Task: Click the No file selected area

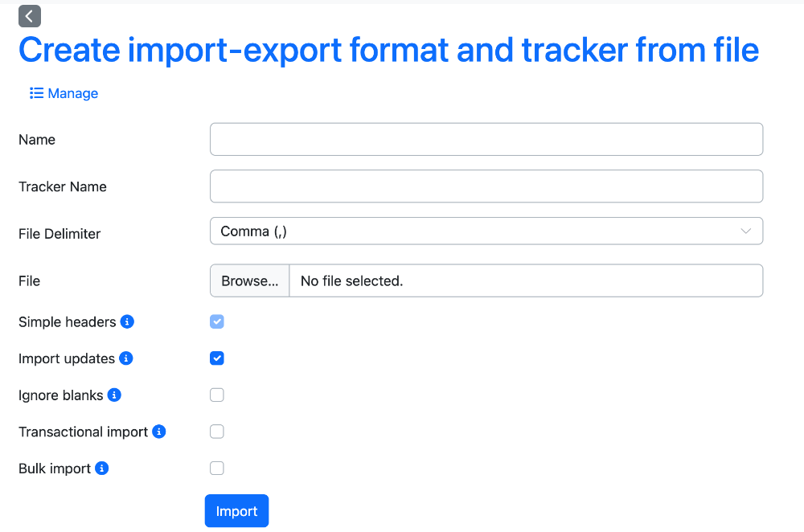Action: (x=526, y=280)
